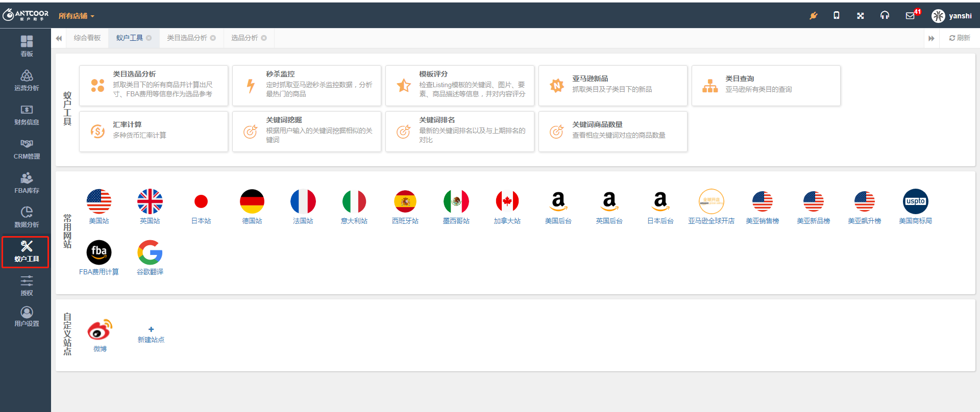This screenshot has height=412, width=980.
Task: Open 授权 in the sidebar
Action: click(27, 286)
